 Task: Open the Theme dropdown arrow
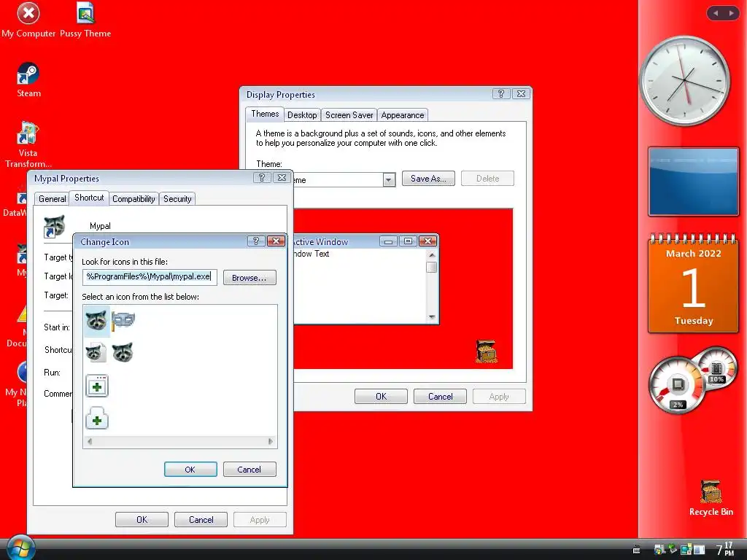coord(389,180)
